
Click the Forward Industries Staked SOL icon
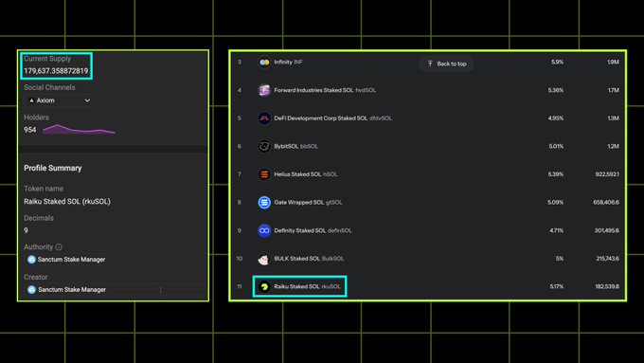point(264,90)
